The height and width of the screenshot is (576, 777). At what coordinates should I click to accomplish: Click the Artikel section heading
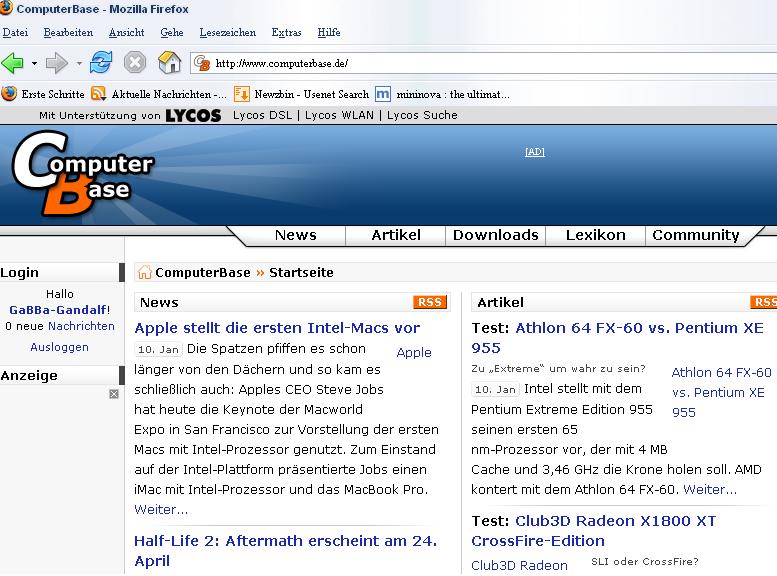[x=500, y=302]
